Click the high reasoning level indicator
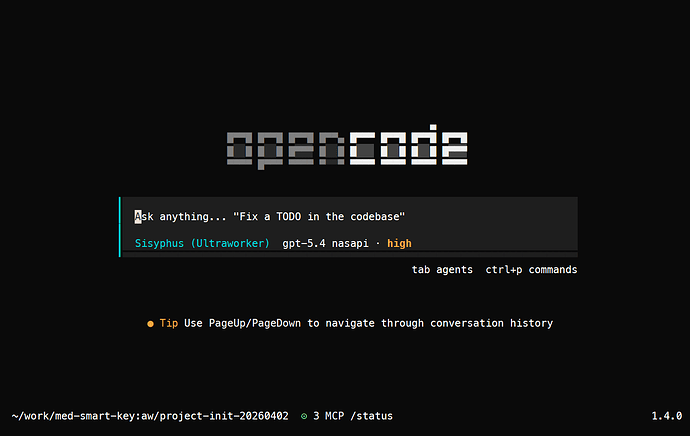The width and height of the screenshot is (690, 436). [x=399, y=243]
